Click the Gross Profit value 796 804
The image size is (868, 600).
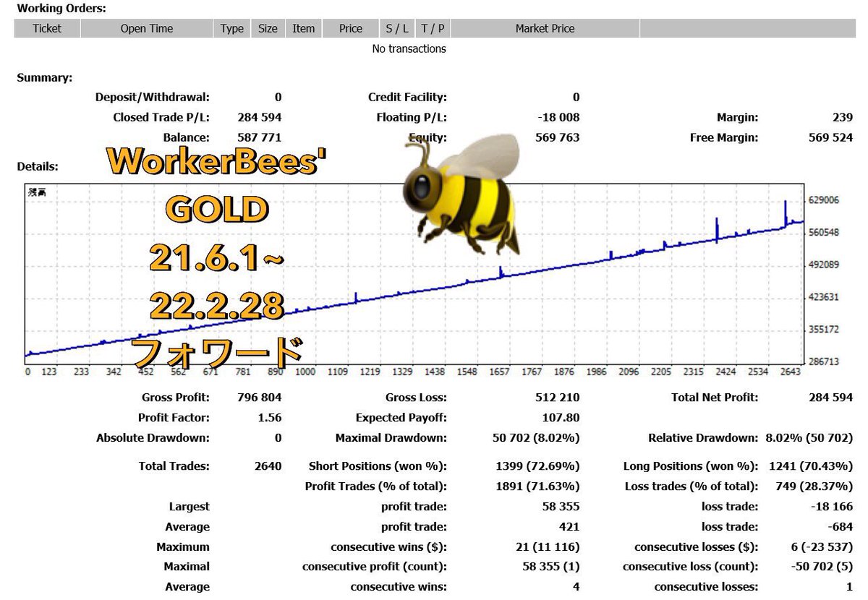(260, 397)
